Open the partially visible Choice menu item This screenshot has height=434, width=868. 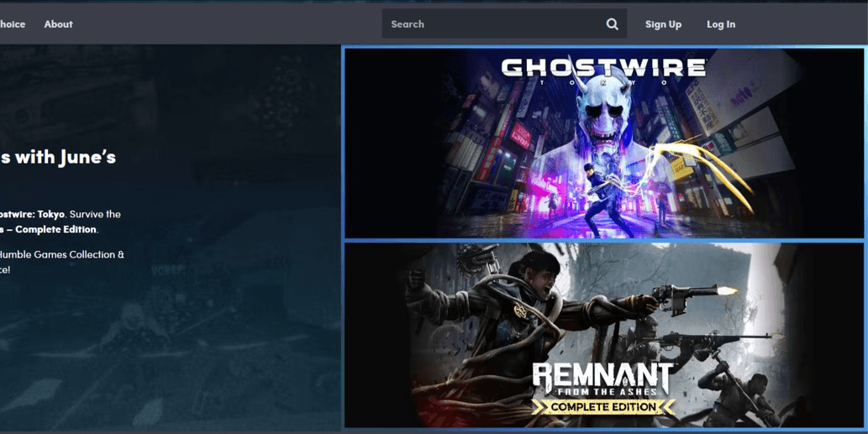pyautogui.click(x=12, y=24)
